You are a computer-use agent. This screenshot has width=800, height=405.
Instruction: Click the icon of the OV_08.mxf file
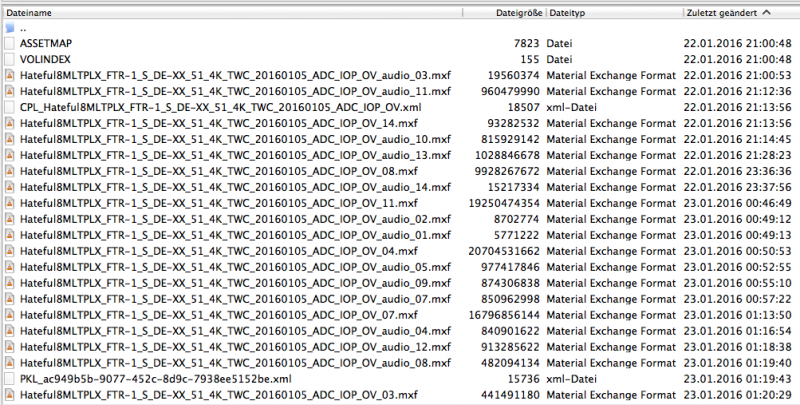(9, 170)
